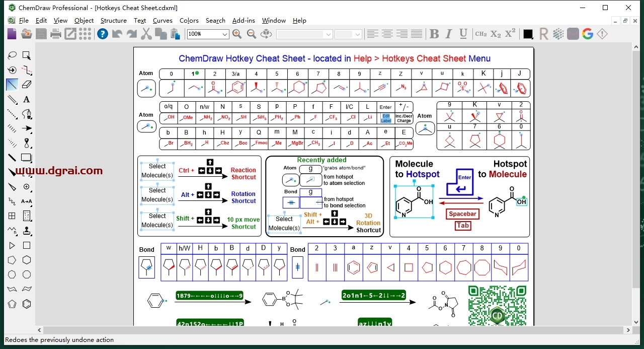644x349 pixels.
Task: Select the Cyclohexane ring tool
Action: (27, 260)
